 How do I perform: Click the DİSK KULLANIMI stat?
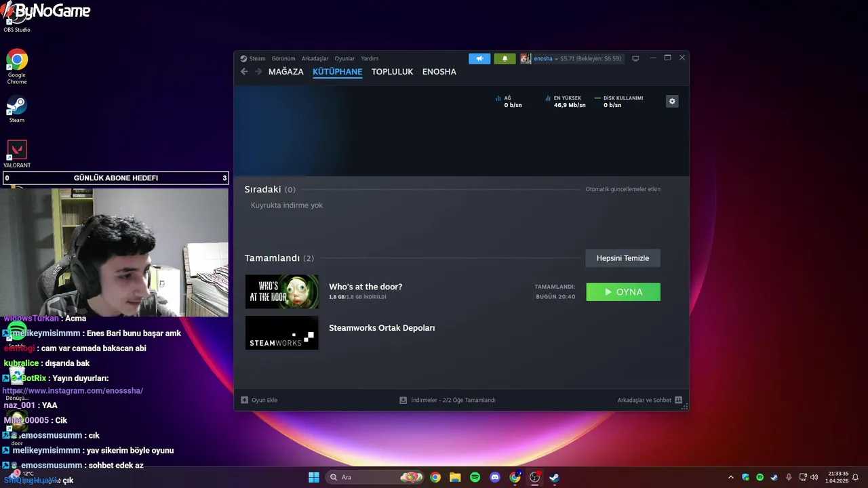[618, 102]
